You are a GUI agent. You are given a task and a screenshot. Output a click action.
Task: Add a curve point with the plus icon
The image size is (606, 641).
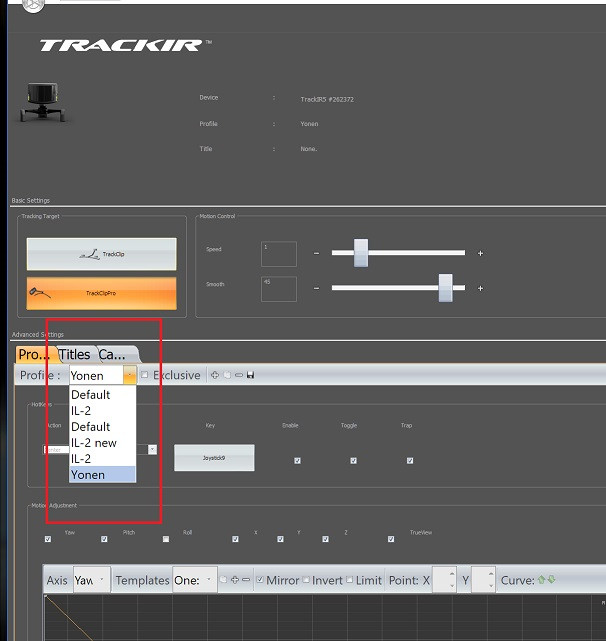coord(235,580)
